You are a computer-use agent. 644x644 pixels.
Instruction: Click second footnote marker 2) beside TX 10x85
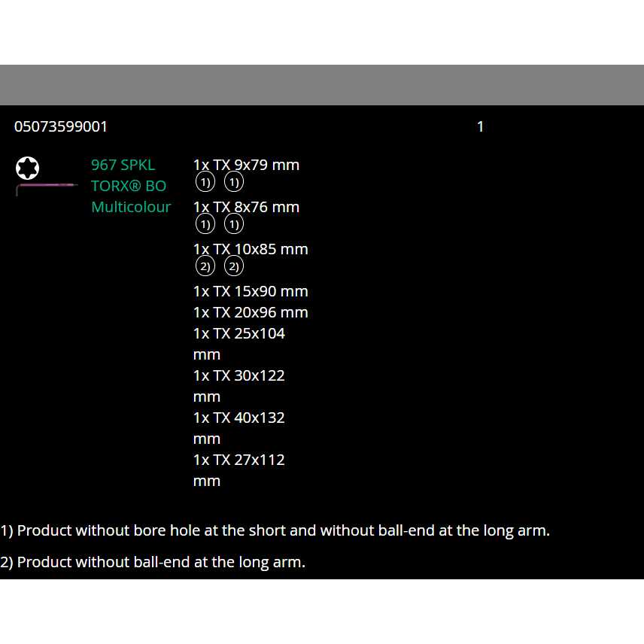tap(233, 266)
